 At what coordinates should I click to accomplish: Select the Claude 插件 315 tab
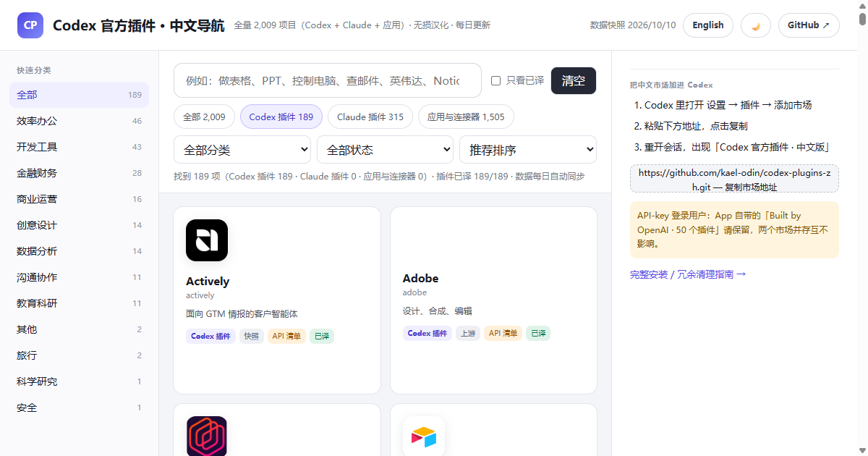coord(370,117)
